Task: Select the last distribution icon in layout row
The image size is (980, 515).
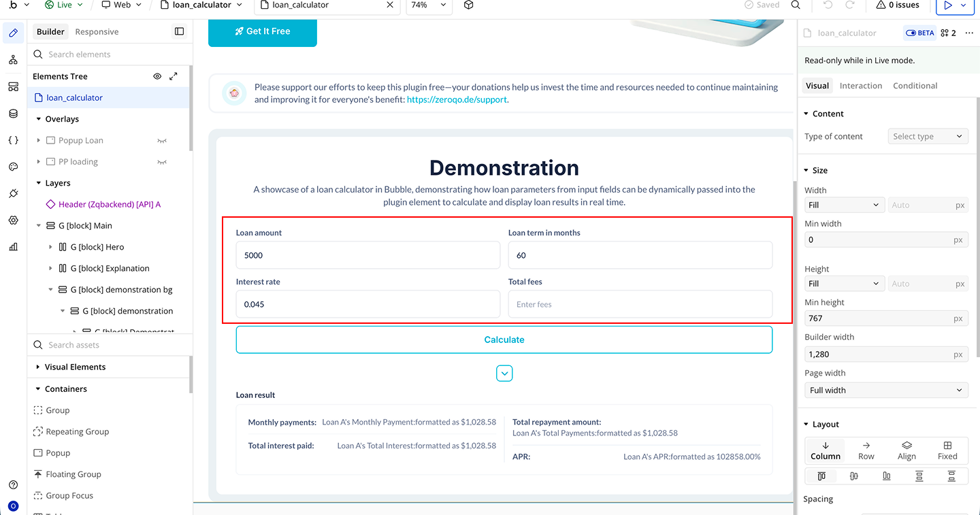Action: click(x=951, y=476)
